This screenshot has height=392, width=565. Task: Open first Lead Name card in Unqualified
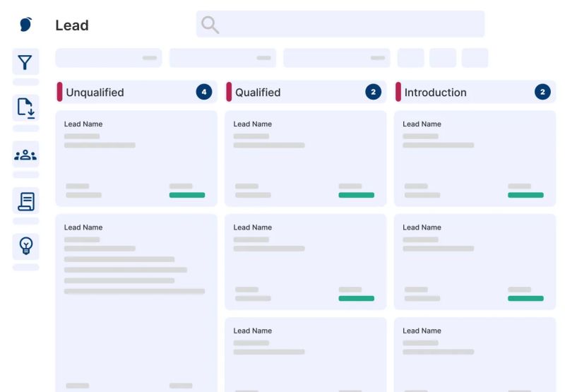coord(136,158)
